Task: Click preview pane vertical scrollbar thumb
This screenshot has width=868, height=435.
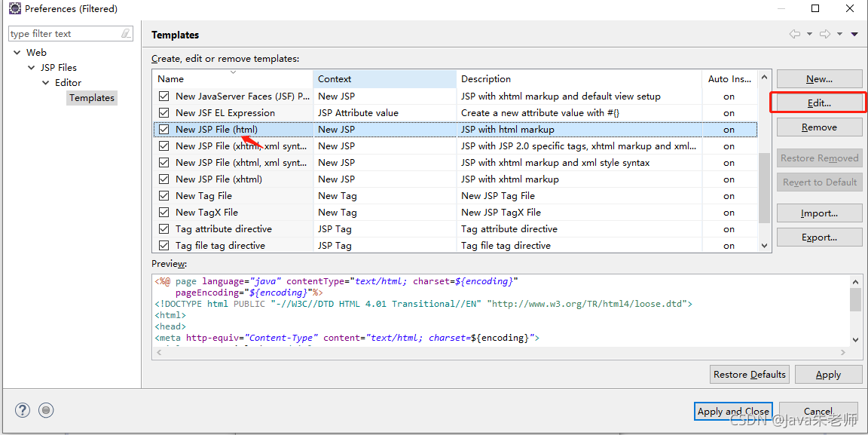Action: click(856, 299)
